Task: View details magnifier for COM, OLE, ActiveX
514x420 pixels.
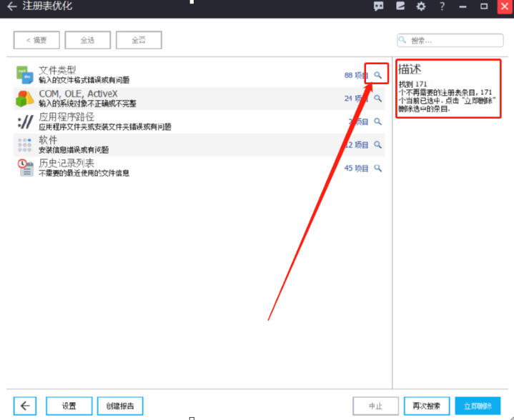Action: [x=378, y=99]
